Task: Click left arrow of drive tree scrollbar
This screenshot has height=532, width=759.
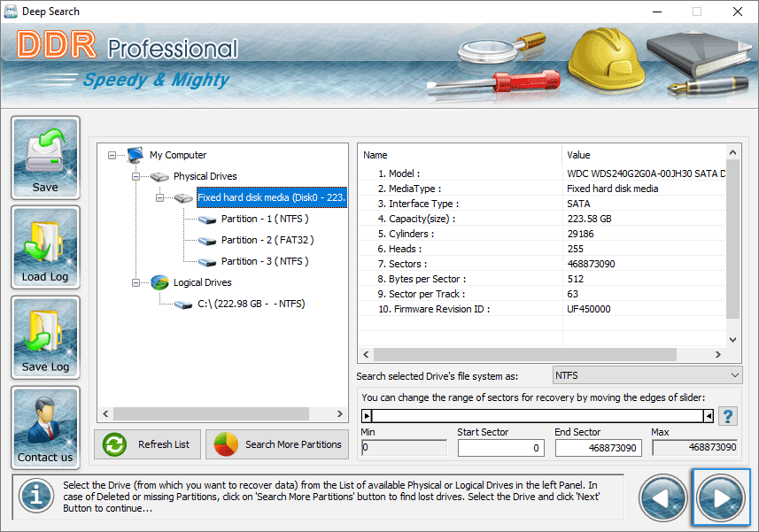Action: pos(105,414)
